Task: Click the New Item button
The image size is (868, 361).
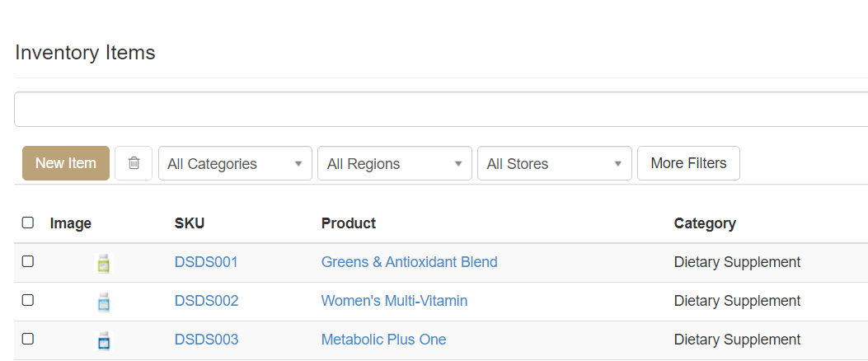Action: click(66, 163)
